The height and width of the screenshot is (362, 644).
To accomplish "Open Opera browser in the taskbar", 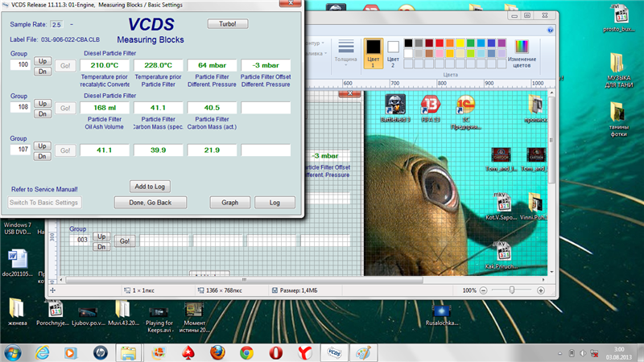I will [x=275, y=352].
